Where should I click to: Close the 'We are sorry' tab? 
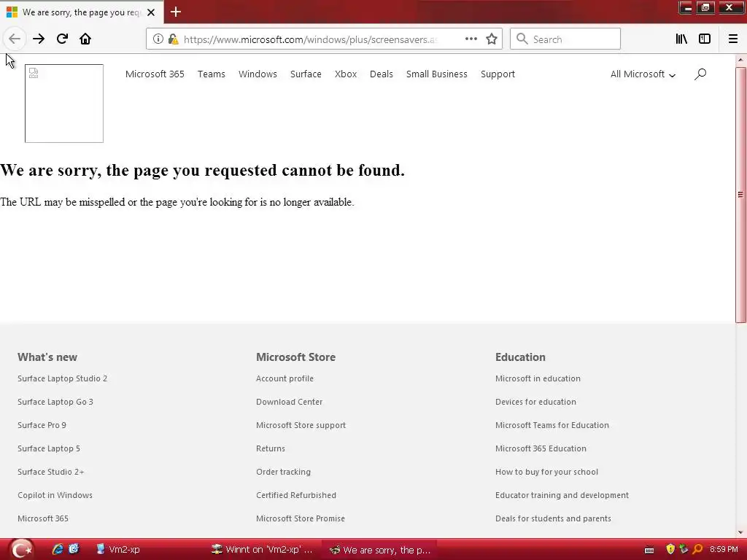tap(151, 12)
